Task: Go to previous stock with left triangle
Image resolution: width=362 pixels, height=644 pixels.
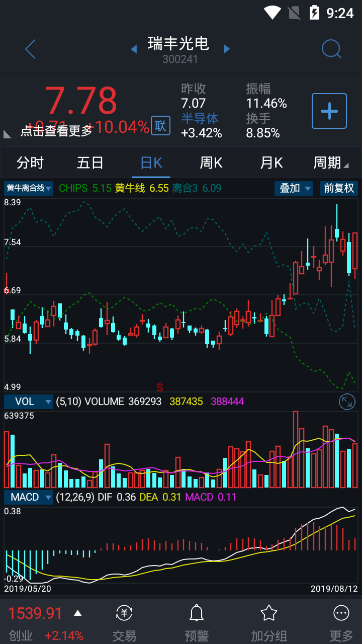Action: 134,49
